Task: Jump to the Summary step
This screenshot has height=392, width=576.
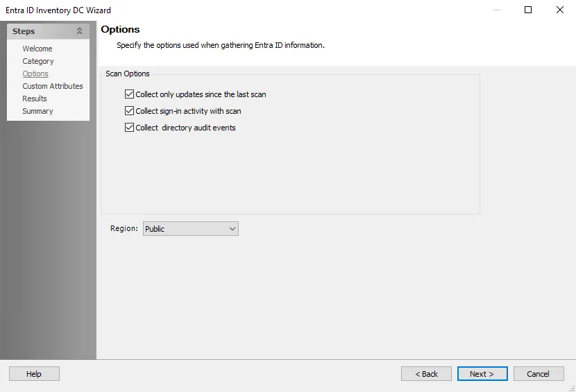Action: pyautogui.click(x=37, y=111)
